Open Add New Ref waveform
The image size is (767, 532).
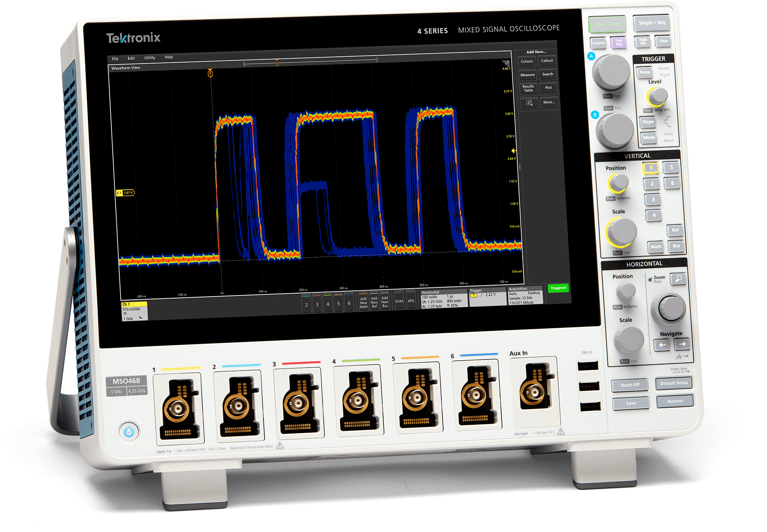coord(374,302)
